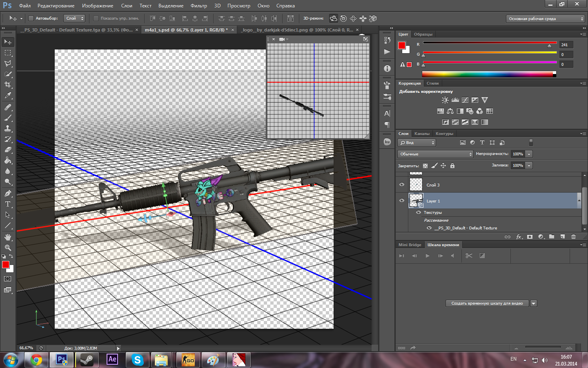588x368 pixels.
Task: Select the Eyedropper tool
Action: [8, 95]
